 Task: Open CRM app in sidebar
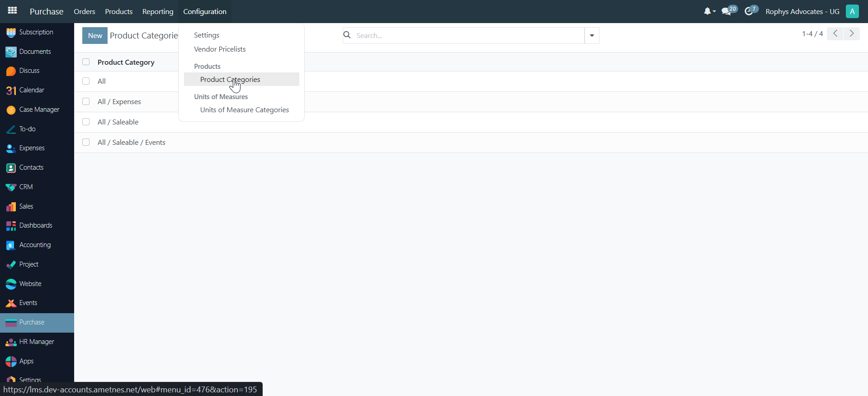pos(37,187)
